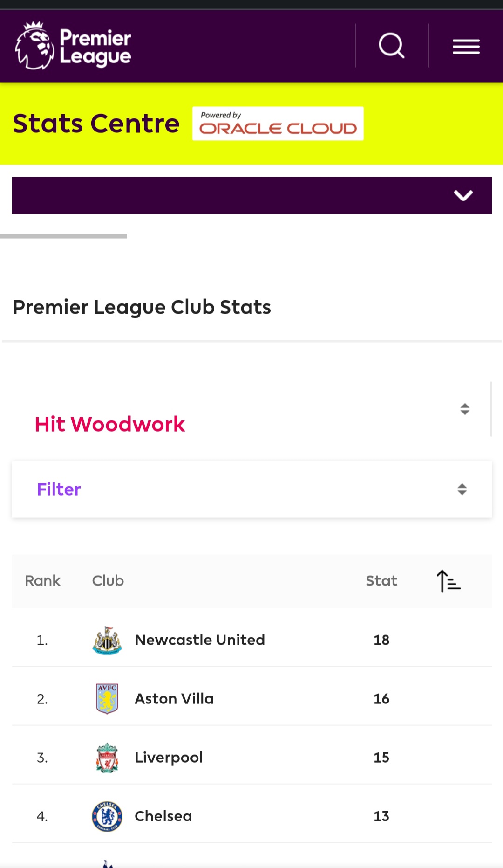Expand the dark purple dropdown bar

(252, 195)
